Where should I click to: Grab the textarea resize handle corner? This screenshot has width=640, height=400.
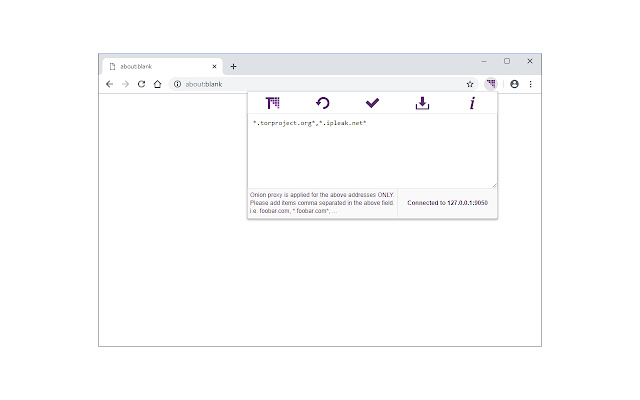494,185
